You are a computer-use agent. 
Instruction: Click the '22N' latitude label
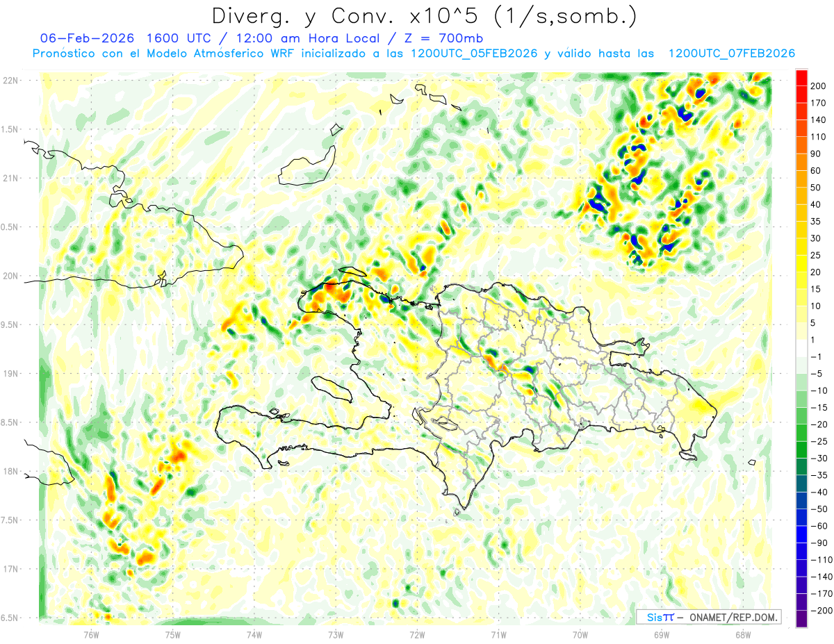coord(10,81)
